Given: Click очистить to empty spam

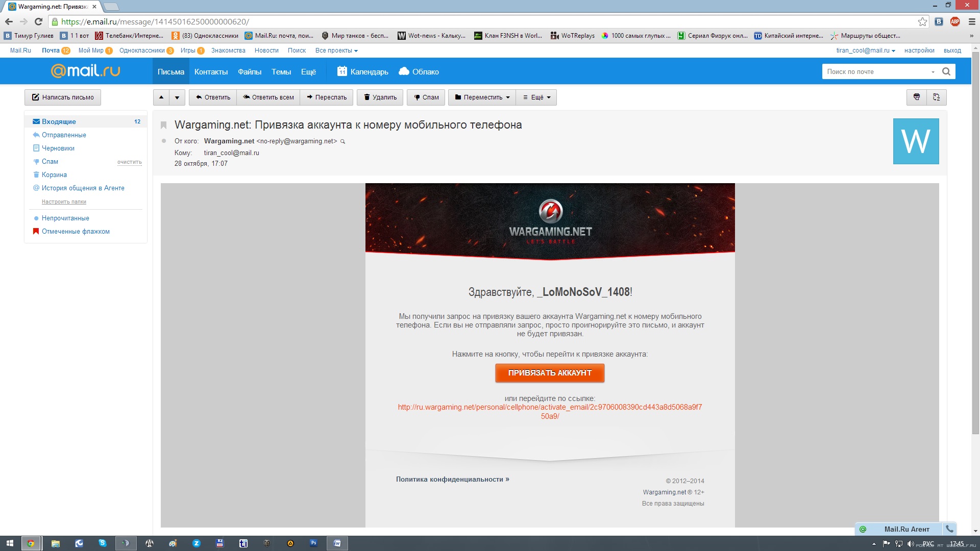Looking at the screenshot, I should pyautogui.click(x=130, y=162).
